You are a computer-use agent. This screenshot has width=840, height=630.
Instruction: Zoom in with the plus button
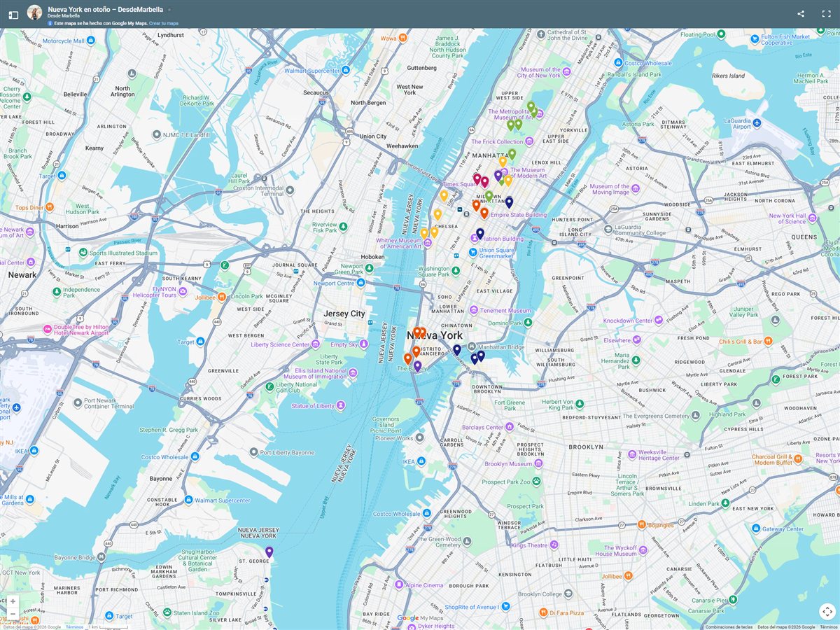pyautogui.click(x=12, y=601)
